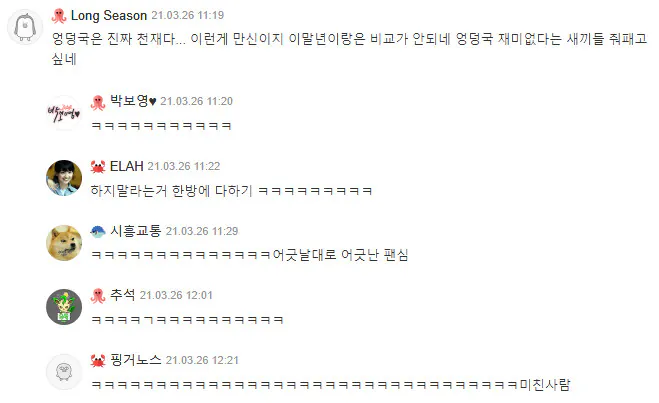Image resolution: width=659 pixels, height=403 pixels.
Task: Click the octopus badge beside Long Season
Action: click(x=59, y=16)
